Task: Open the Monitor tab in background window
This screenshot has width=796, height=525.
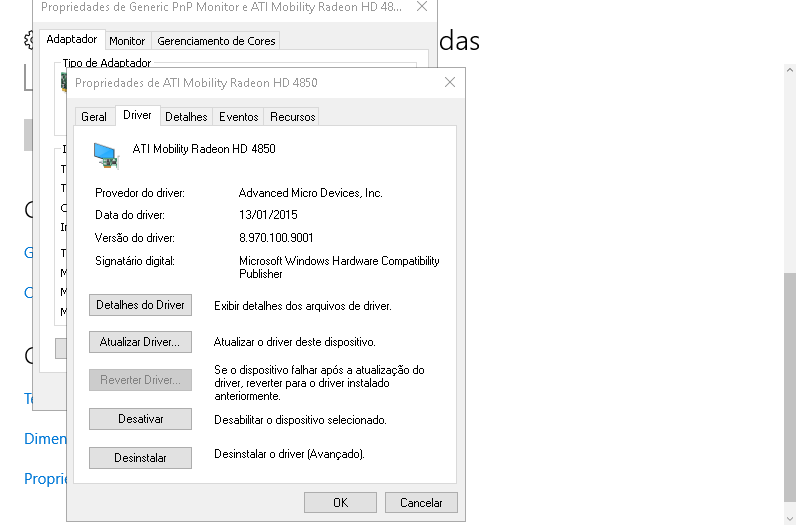Action: 127,41
